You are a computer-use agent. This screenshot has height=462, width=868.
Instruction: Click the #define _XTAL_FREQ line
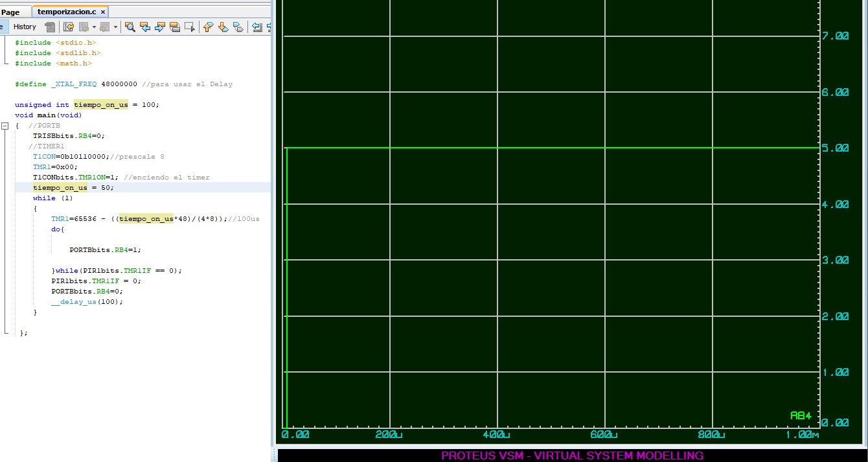tap(124, 84)
